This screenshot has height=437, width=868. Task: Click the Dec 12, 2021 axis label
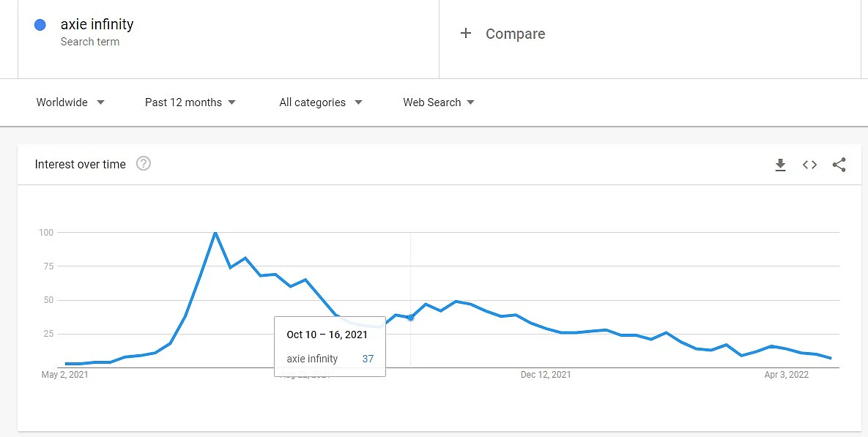point(546,375)
